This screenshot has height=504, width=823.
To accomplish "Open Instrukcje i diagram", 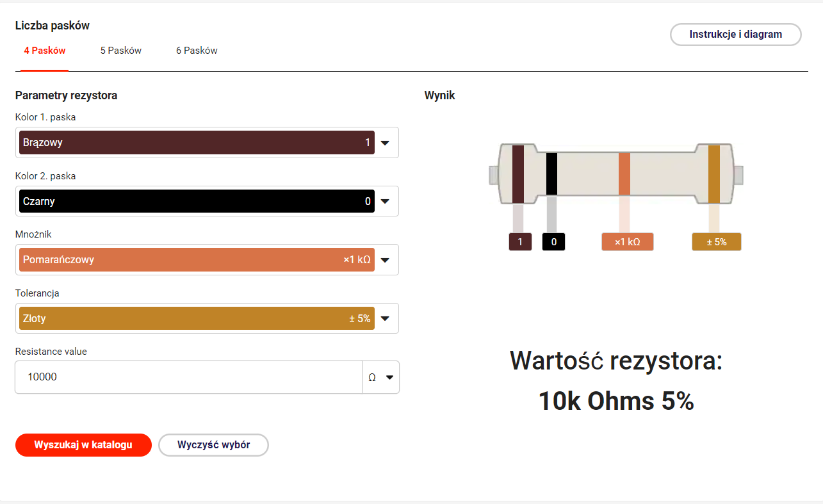I will pos(735,35).
